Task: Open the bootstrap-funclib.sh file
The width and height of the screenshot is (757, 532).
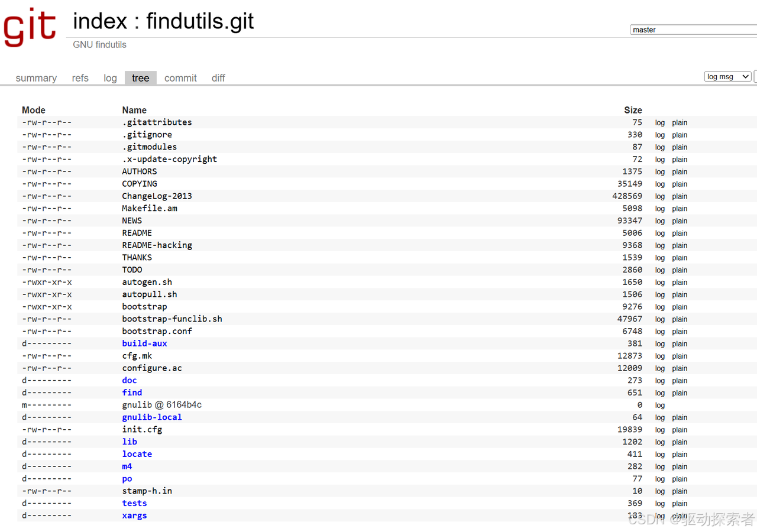Action: coord(172,319)
